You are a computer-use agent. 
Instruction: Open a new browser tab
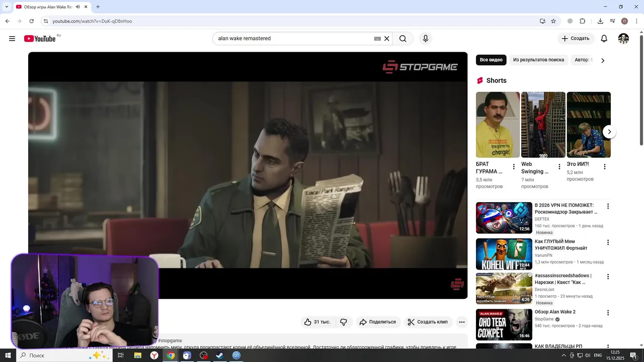pyautogui.click(x=98, y=7)
